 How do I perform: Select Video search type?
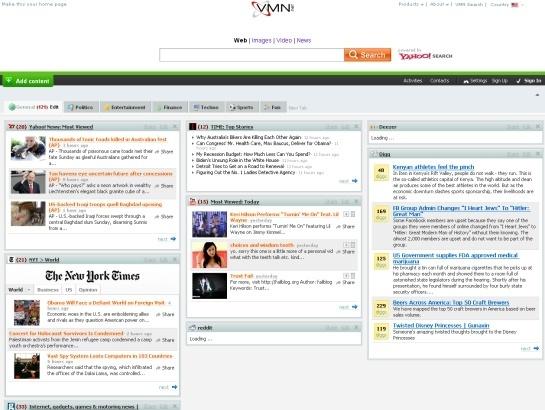[284, 40]
